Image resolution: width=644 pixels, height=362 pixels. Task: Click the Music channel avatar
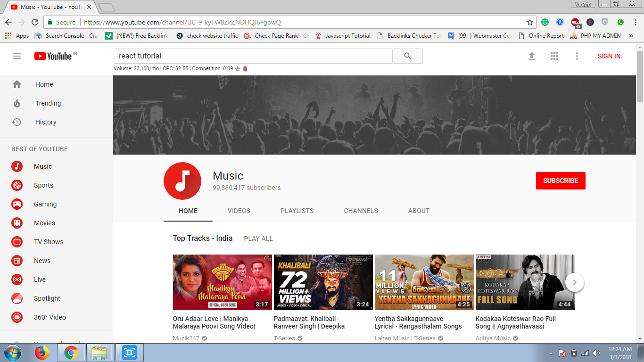(x=182, y=181)
